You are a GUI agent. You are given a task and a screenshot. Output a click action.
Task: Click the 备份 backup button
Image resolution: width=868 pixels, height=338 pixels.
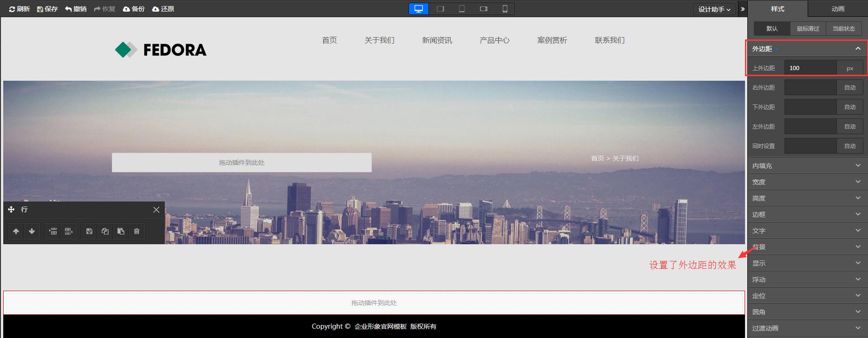pyautogui.click(x=134, y=9)
